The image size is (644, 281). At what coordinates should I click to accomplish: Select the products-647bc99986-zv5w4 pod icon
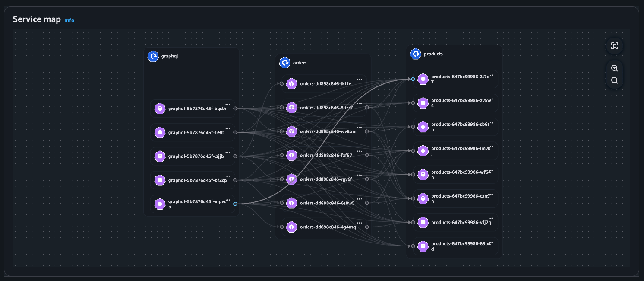tap(423, 103)
